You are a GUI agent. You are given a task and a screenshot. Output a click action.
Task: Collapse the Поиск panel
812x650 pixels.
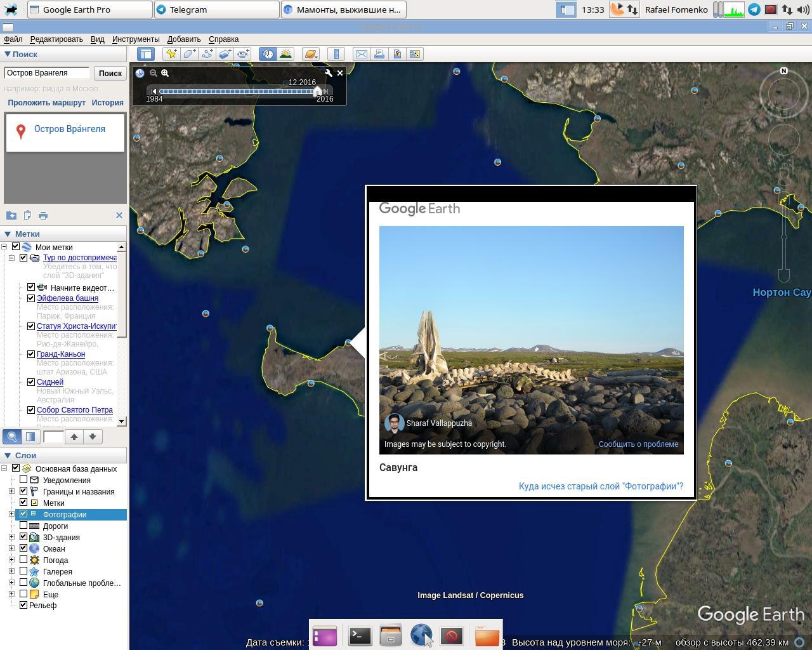8,54
